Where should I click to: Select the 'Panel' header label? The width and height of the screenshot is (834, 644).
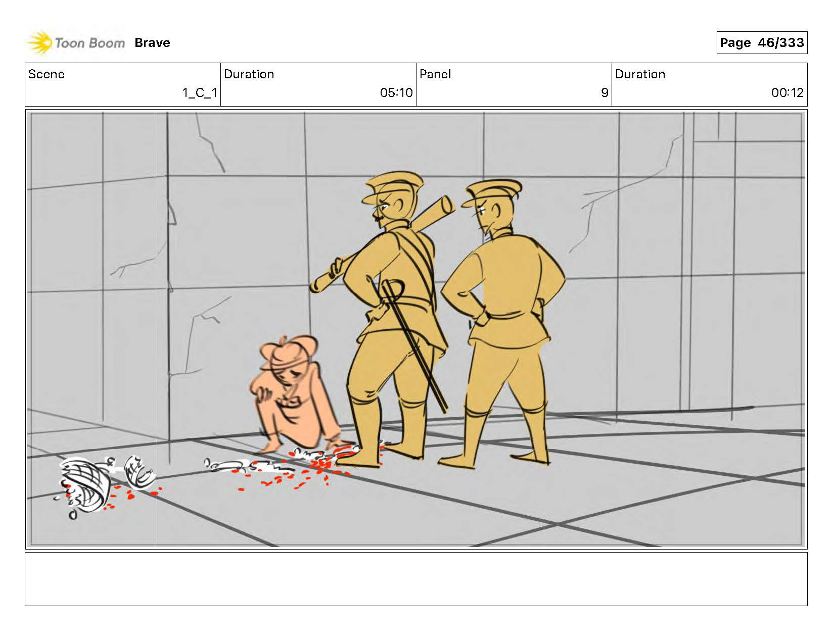(x=435, y=74)
